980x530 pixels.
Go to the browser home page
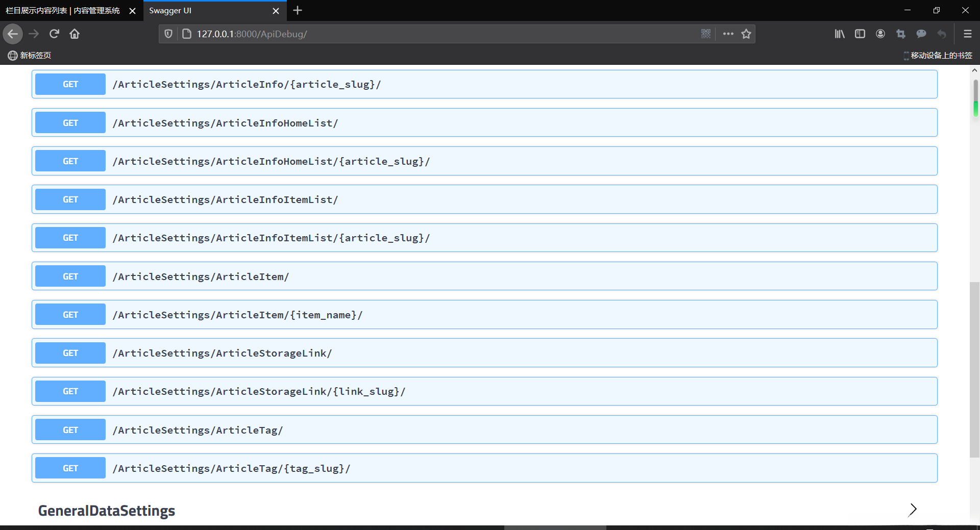coord(75,34)
